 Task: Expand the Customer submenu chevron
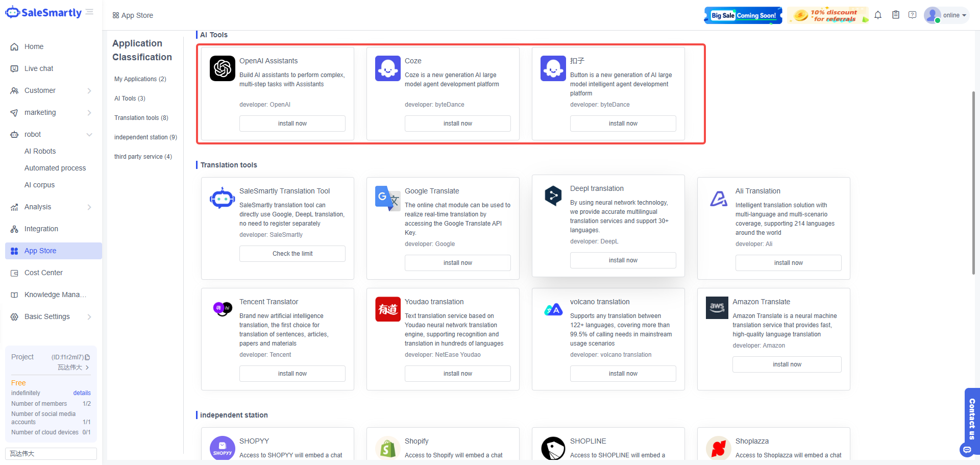pyautogui.click(x=89, y=91)
